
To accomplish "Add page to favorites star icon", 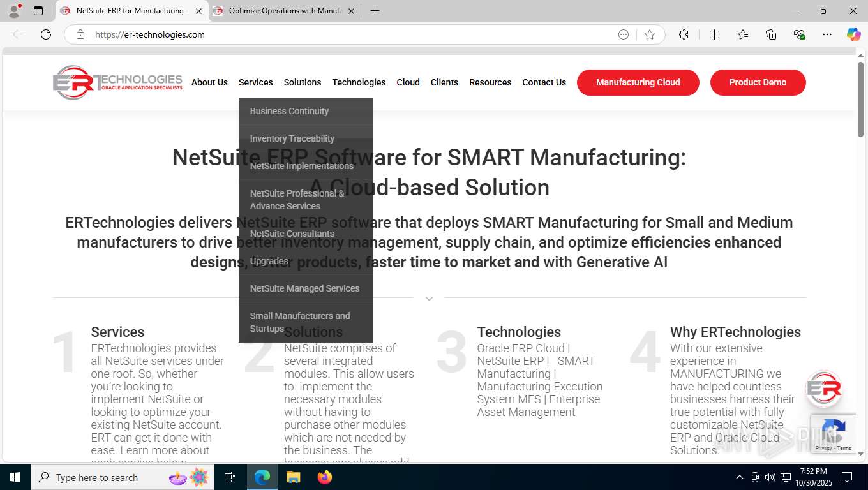I will click(x=650, y=34).
